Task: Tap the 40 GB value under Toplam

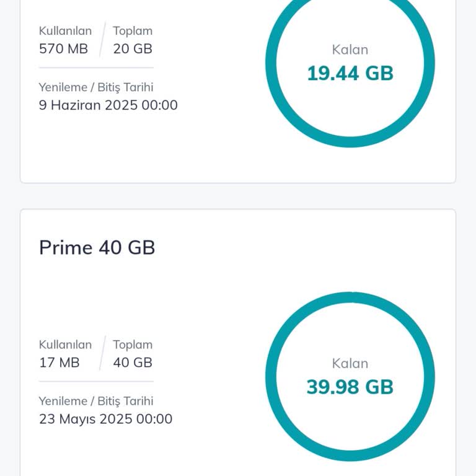Action: tap(133, 363)
